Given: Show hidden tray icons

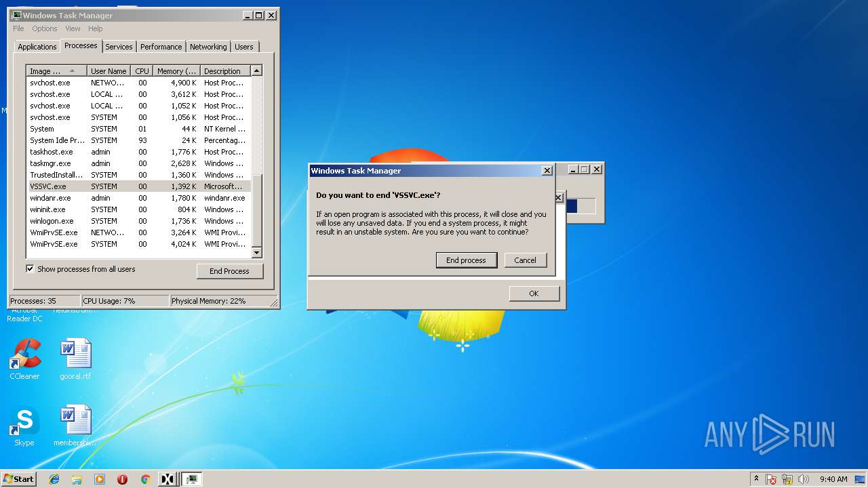Looking at the screenshot, I should pos(757,479).
